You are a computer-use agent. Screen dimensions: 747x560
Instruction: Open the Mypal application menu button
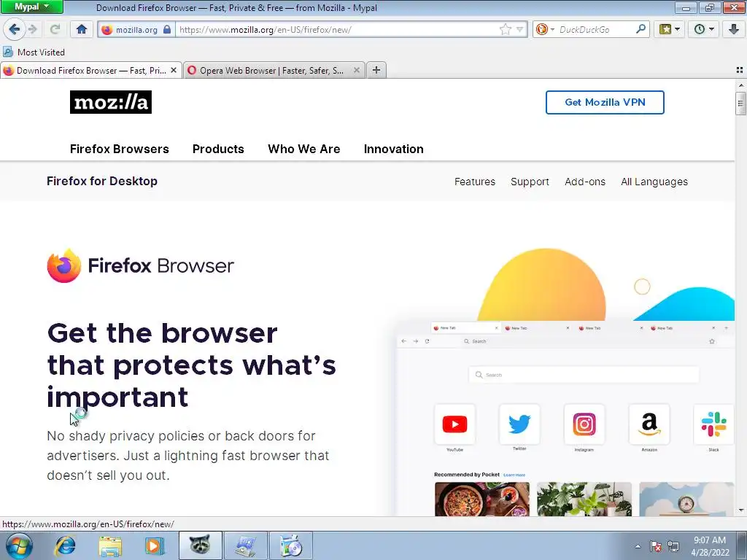[32, 7]
